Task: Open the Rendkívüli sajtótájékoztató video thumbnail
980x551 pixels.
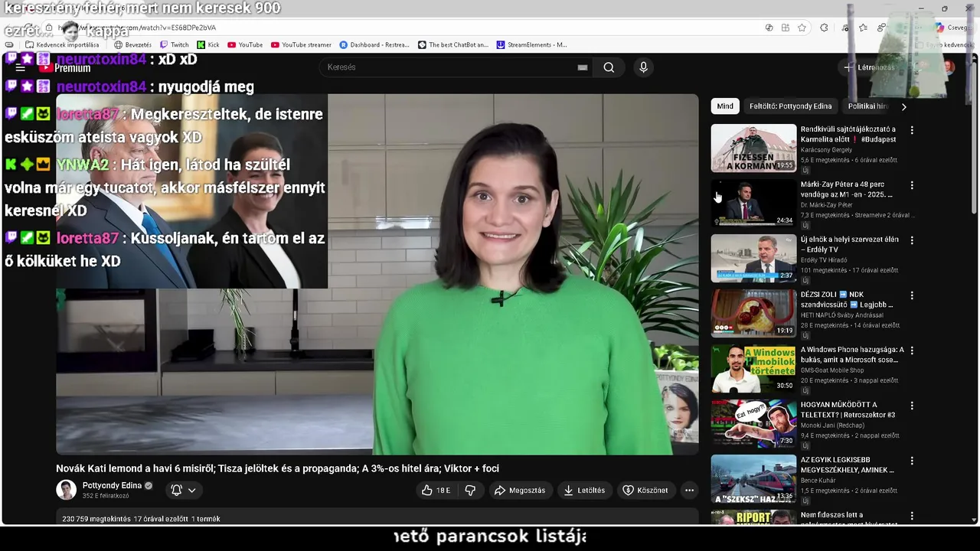Action: point(753,148)
